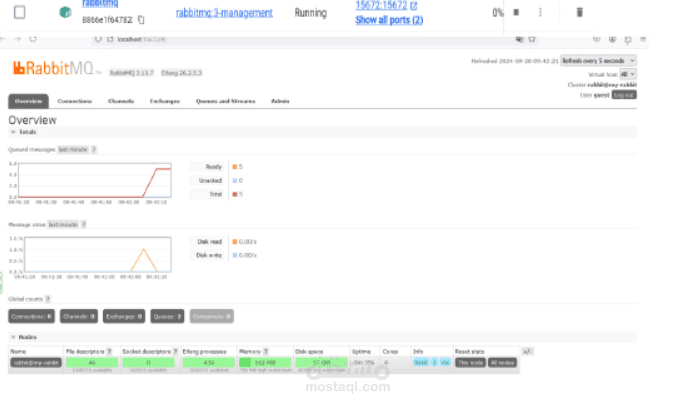Click the Erlang 26.2.5.3 version label
The width and height of the screenshot is (696, 402).
point(182,73)
